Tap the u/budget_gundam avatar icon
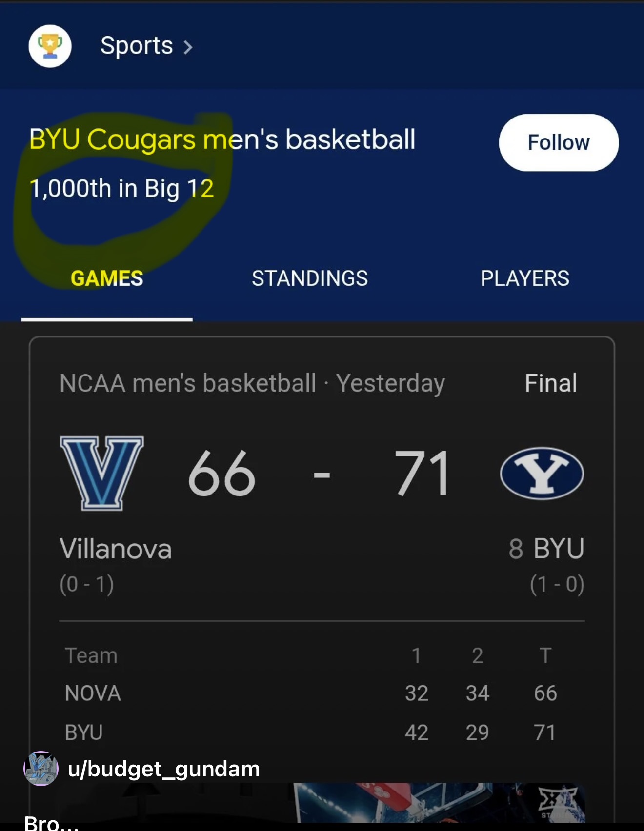Image resolution: width=644 pixels, height=831 pixels. click(41, 769)
